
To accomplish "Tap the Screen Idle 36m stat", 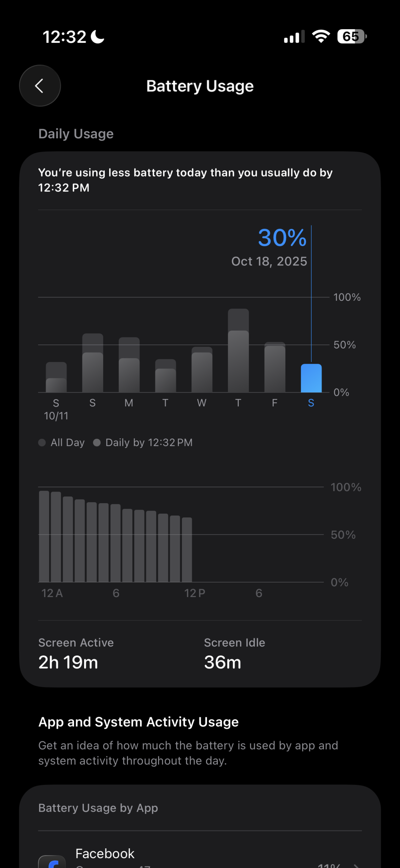I will click(x=234, y=654).
